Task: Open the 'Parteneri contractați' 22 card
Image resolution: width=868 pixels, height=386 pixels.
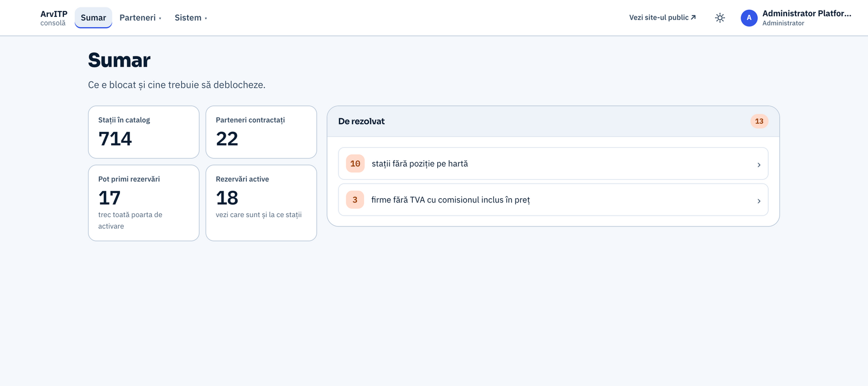Action: 261,132
